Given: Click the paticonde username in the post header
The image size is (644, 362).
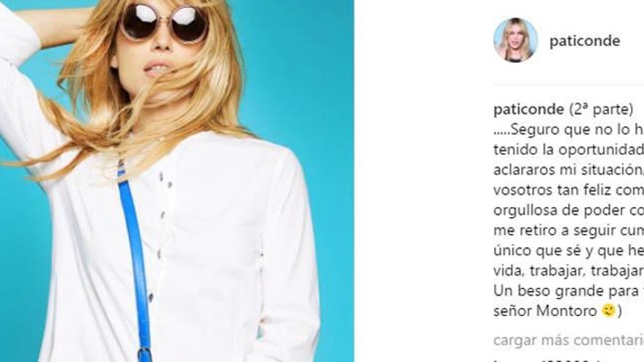Looking at the screenshot, I should [585, 41].
